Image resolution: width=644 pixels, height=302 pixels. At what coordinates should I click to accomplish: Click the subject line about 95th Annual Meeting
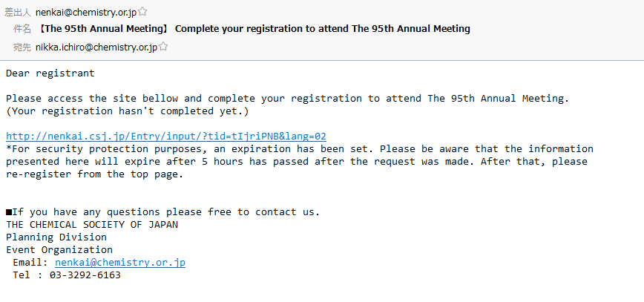pyautogui.click(x=253, y=29)
